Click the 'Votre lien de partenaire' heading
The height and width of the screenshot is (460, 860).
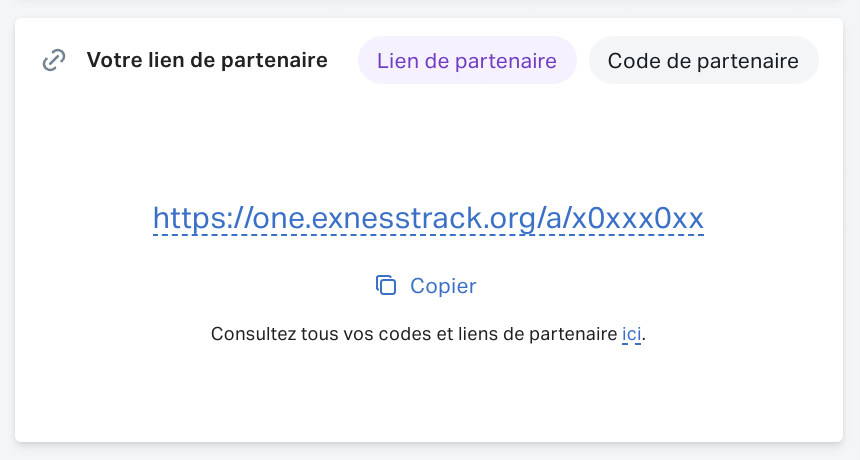tap(207, 60)
